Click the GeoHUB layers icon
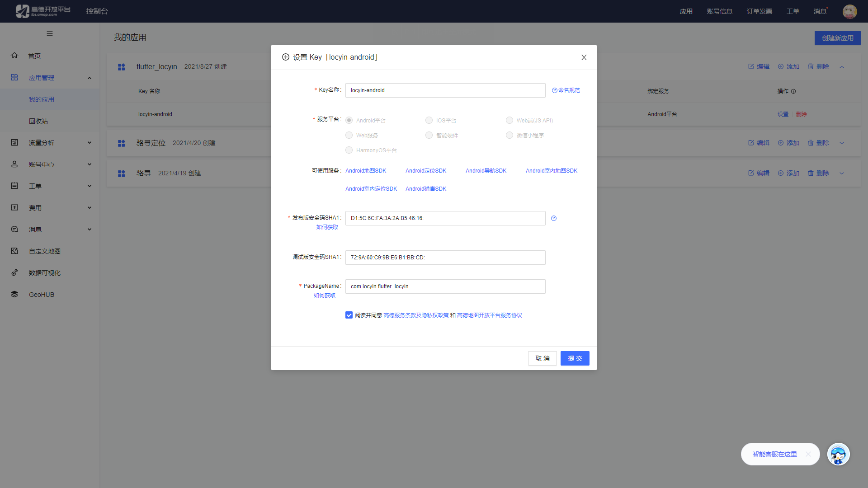This screenshot has height=488, width=868. tap(14, 294)
